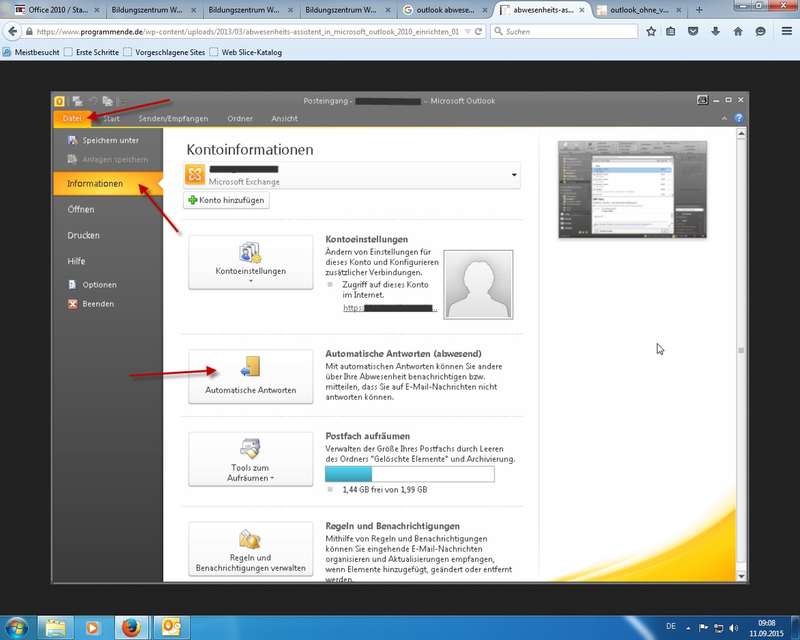This screenshot has width=800, height=640.
Task: Click the Outlook logo icon in title bar
Action: (x=60, y=101)
